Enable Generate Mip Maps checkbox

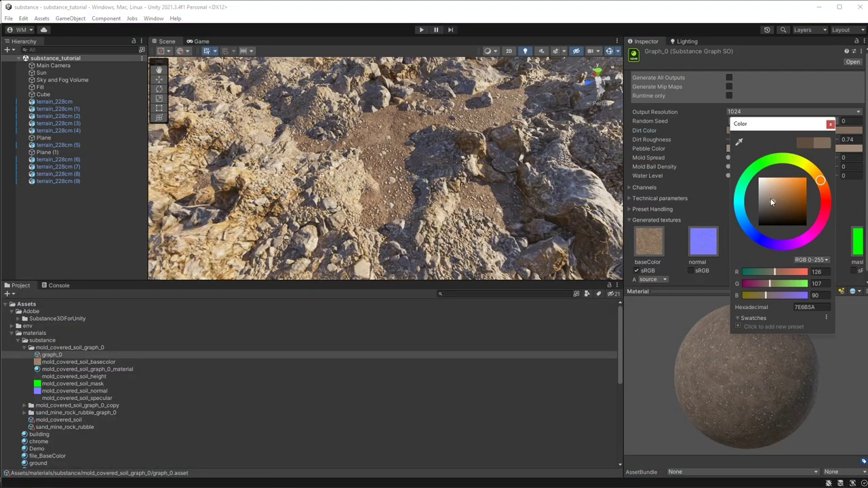(x=729, y=87)
